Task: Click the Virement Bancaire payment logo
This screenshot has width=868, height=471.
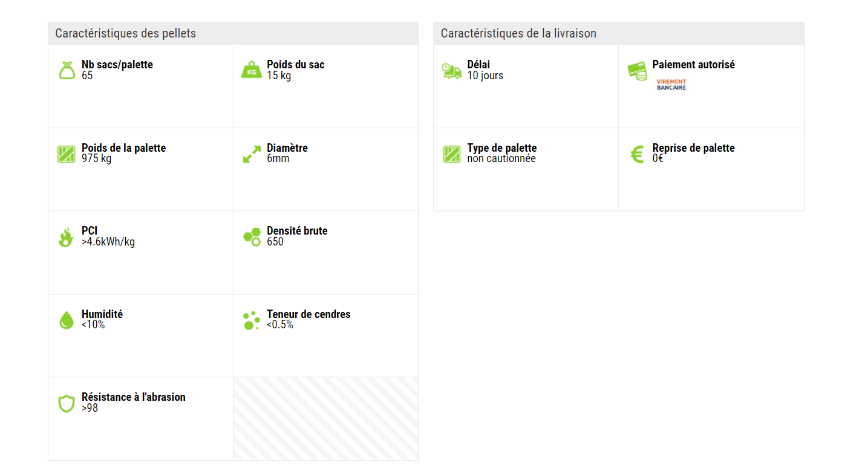Action: click(x=671, y=85)
